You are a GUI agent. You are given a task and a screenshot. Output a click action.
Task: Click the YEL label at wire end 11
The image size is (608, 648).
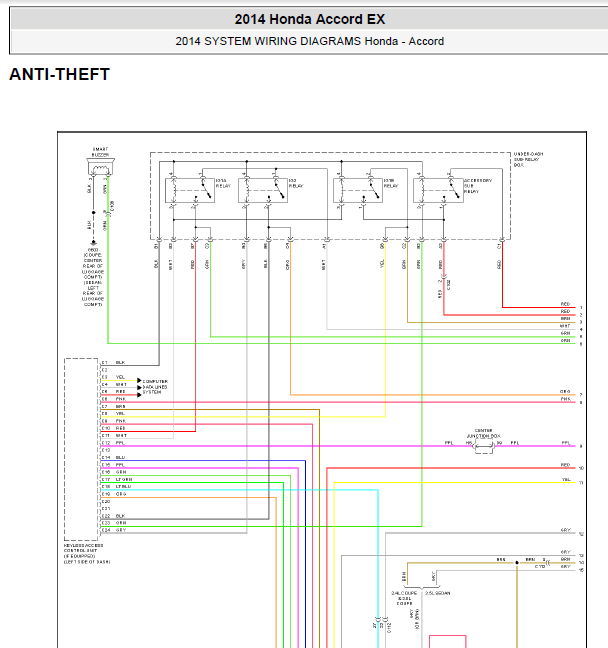[x=566, y=479]
